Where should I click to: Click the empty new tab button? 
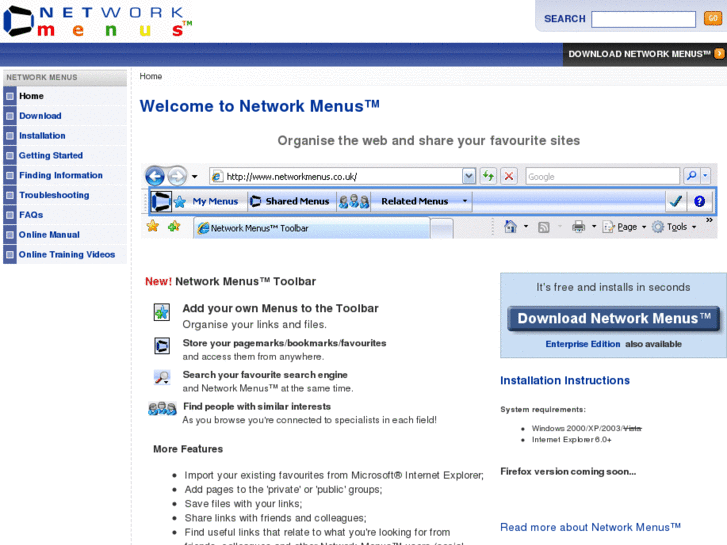pos(442,229)
